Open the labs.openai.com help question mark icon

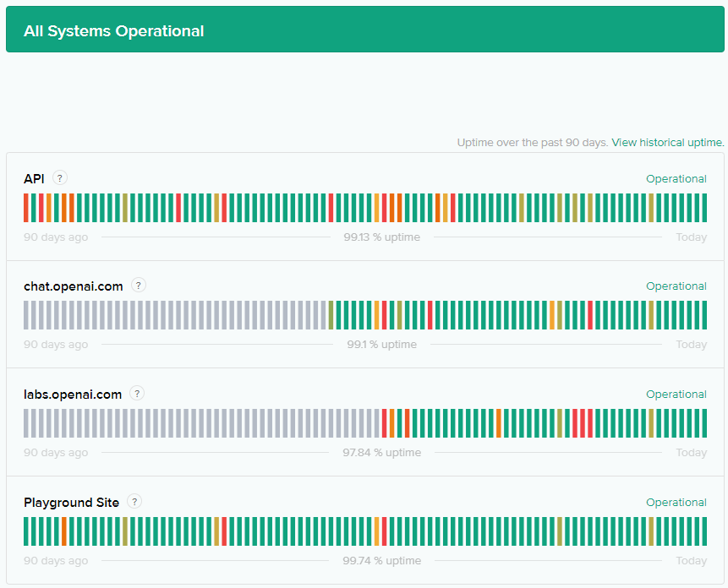tap(136, 393)
